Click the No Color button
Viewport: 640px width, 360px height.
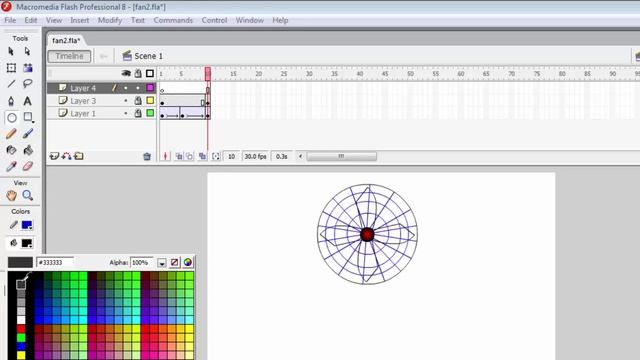click(175, 262)
